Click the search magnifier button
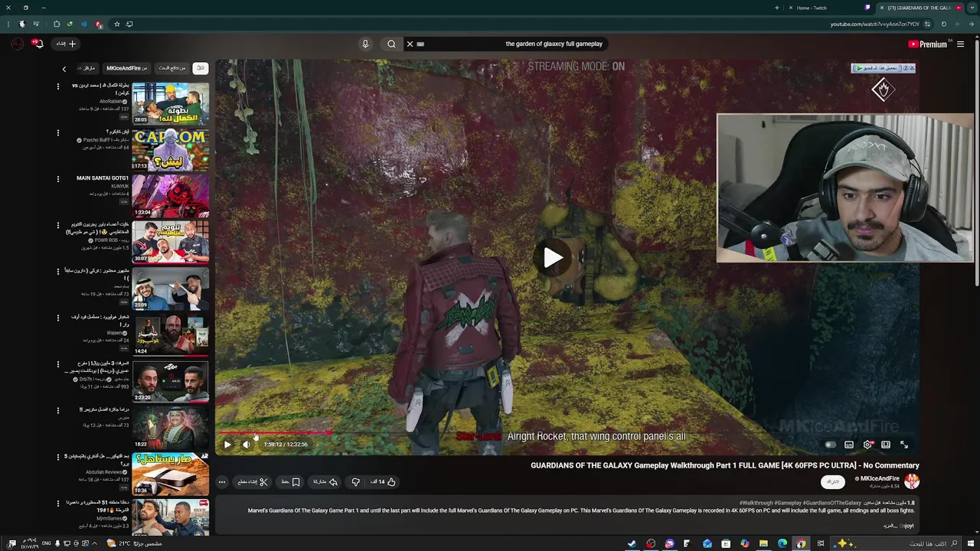 (391, 44)
